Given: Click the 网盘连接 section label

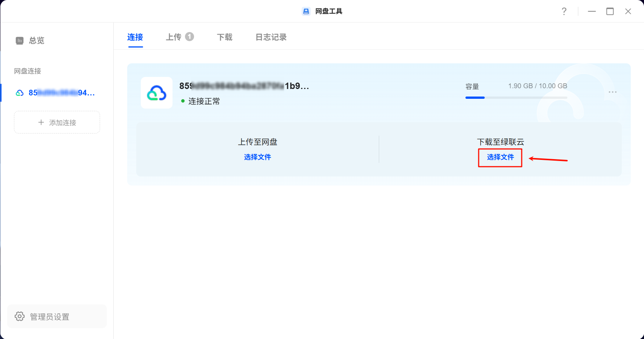Looking at the screenshot, I should [28, 71].
